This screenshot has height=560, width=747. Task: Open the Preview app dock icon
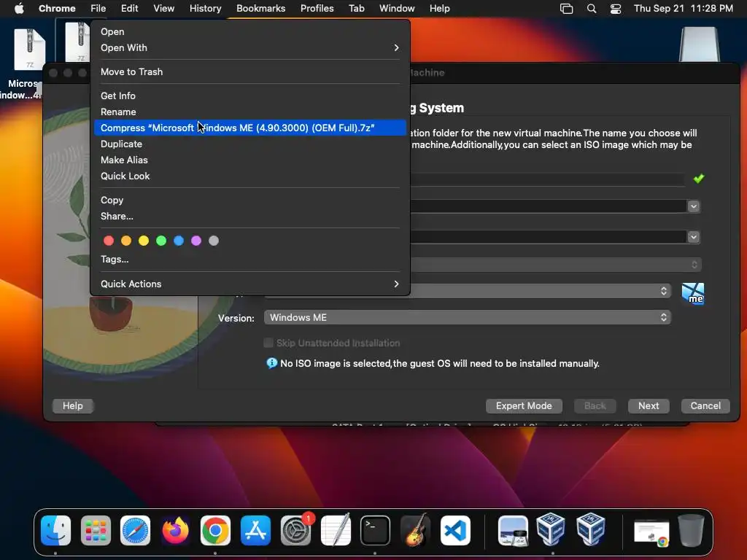[x=513, y=530]
